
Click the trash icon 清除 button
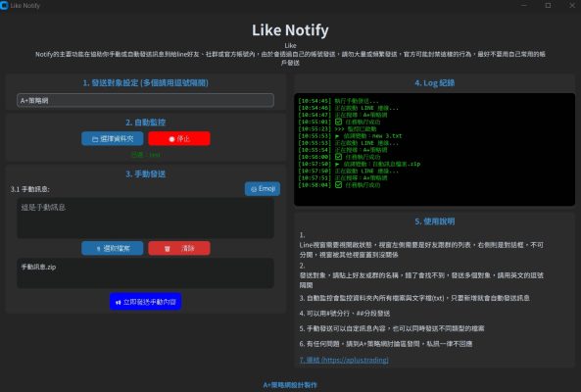point(179,248)
